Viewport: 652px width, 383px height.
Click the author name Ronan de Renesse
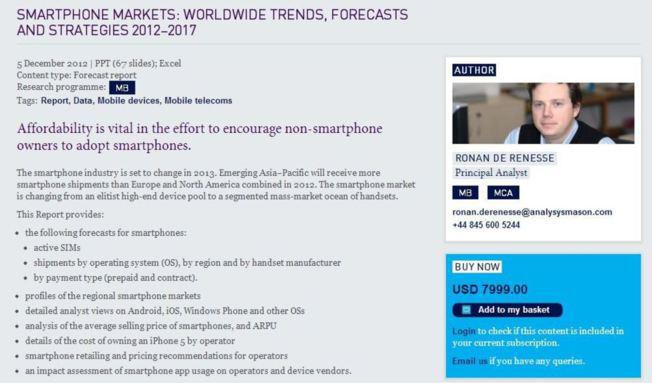click(504, 158)
